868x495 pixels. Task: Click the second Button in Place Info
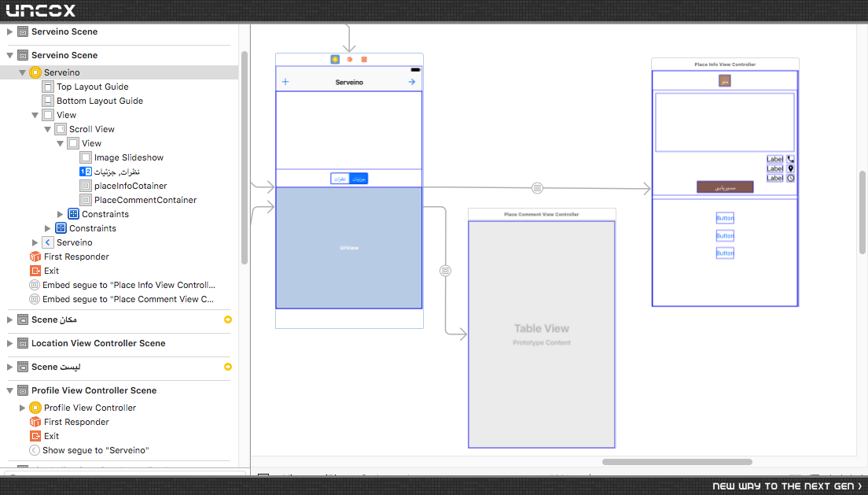[725, 235]
